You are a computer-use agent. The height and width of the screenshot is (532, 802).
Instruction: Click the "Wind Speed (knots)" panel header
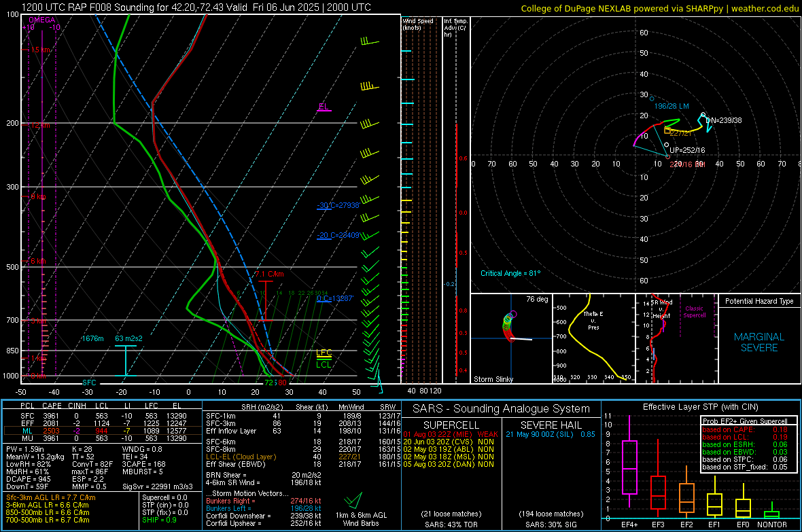click(x=418, y=24)
